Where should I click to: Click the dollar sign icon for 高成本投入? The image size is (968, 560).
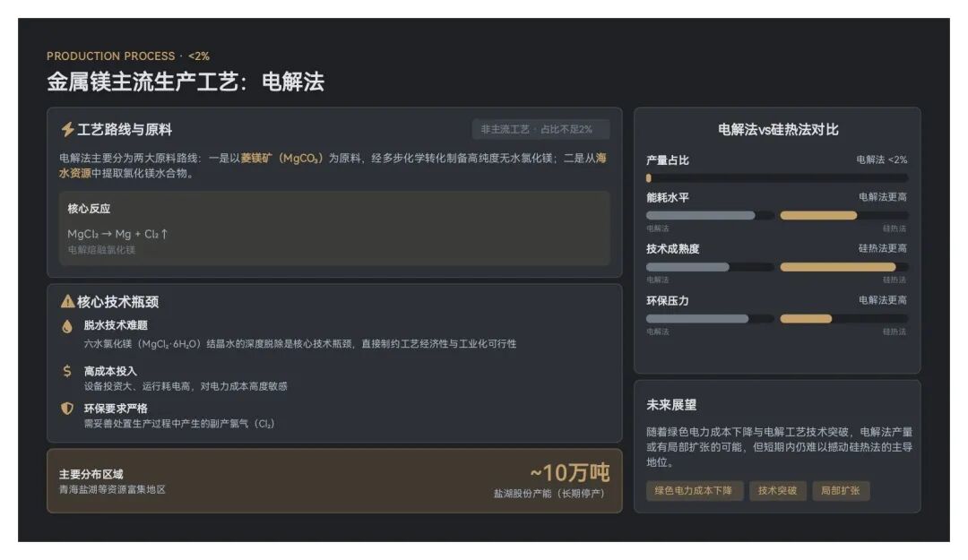coord(67,371)
